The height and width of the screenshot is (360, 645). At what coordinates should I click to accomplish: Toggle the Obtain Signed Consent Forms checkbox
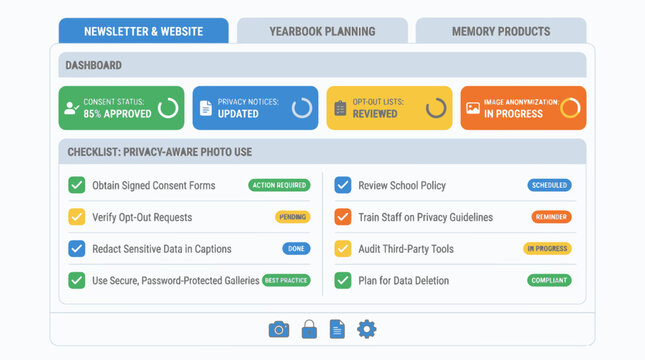(77, 185)
